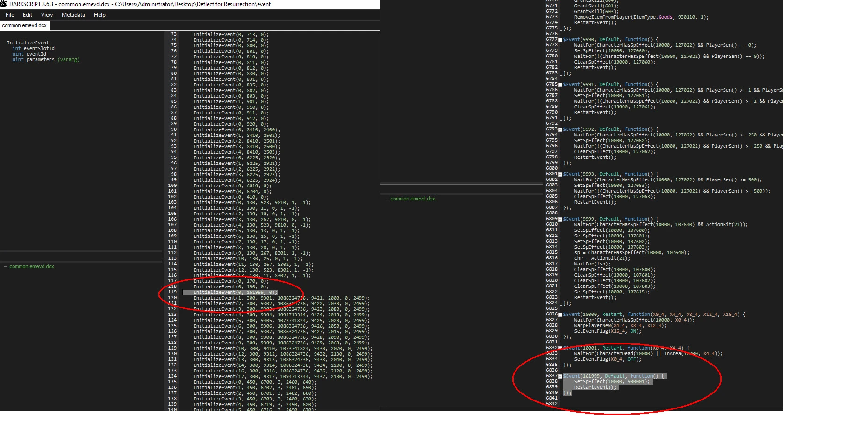Click the $Event(9999, Default, function() header
The height and width of the screenshot is (429, 868).
point(610,219)
